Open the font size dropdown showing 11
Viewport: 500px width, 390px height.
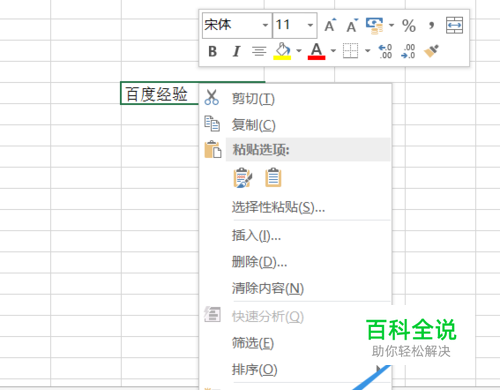[310, 25]
